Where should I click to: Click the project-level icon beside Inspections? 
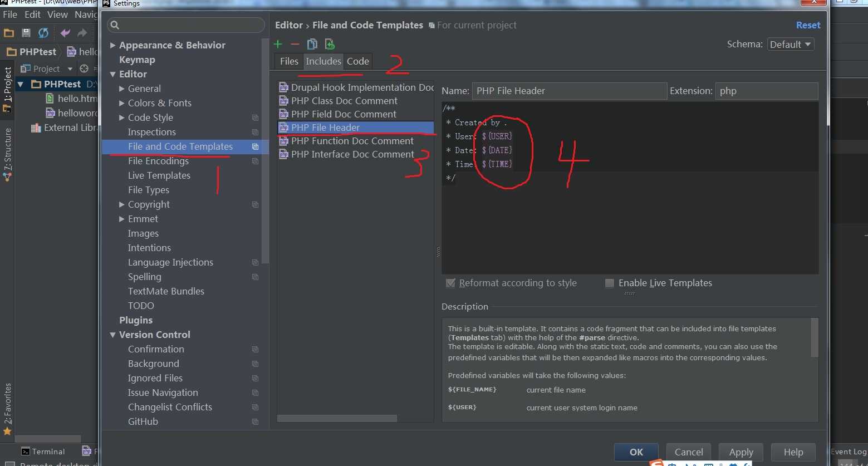(x=255, y=133)
